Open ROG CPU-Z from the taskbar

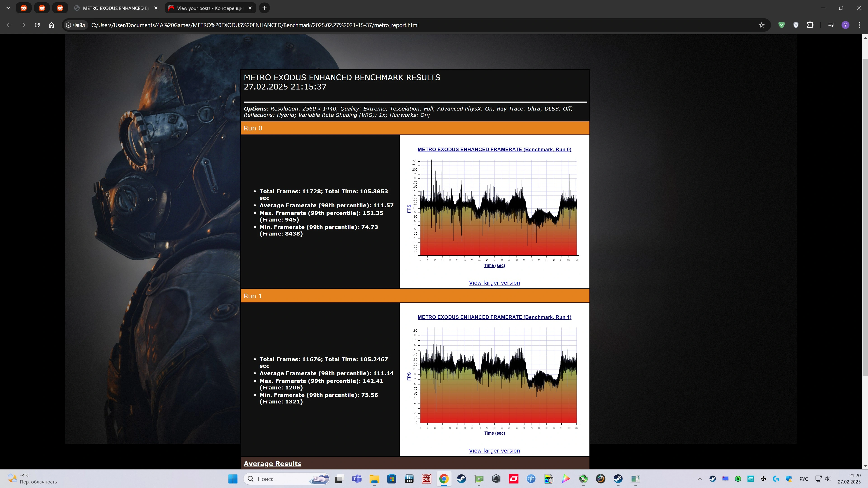pyautogui.click(x=427, y=479)
